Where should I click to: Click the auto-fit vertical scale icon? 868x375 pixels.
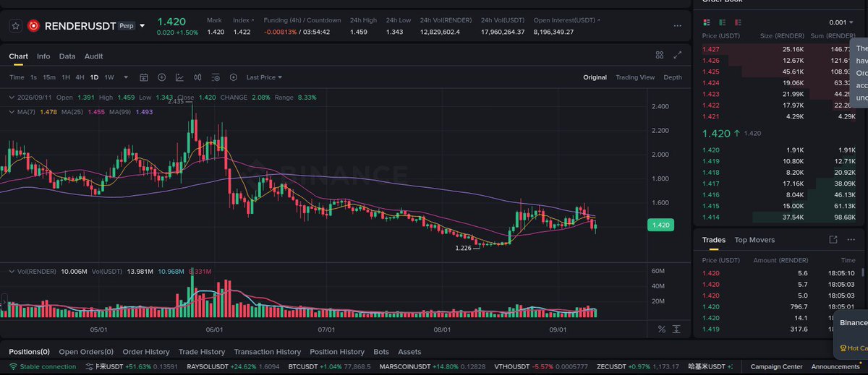click(x=676, y=329)
